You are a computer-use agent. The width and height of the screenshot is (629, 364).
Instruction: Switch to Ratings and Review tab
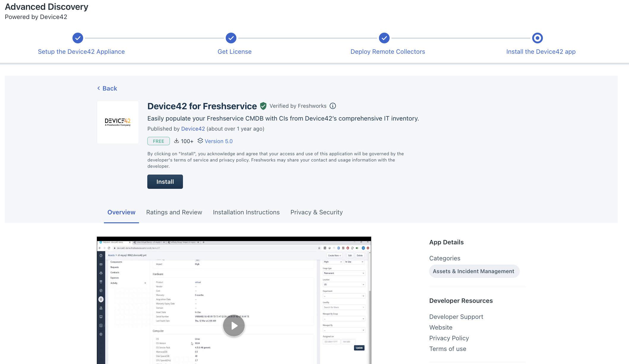tap(174, 212)
